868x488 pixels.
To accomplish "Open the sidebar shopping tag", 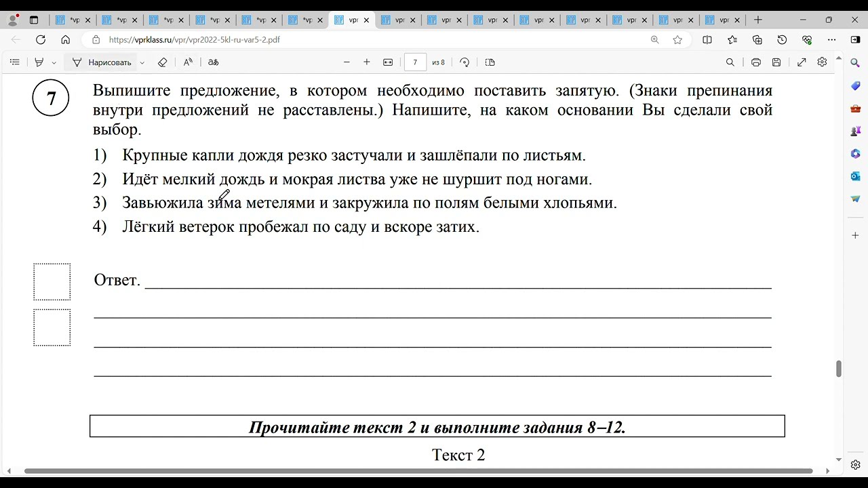I will (x=856, y=85).
